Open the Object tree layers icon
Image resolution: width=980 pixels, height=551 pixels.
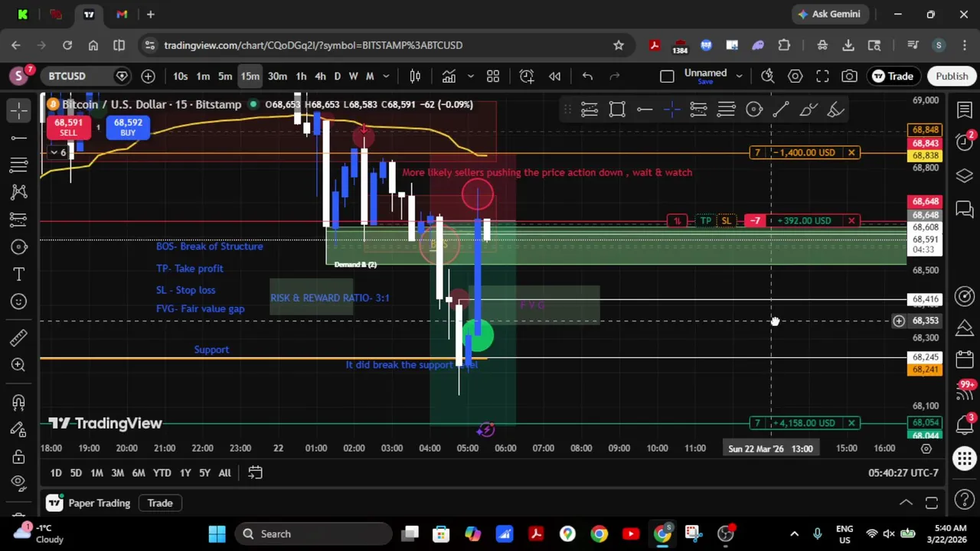pyautogui.click(x=964, y=176)
